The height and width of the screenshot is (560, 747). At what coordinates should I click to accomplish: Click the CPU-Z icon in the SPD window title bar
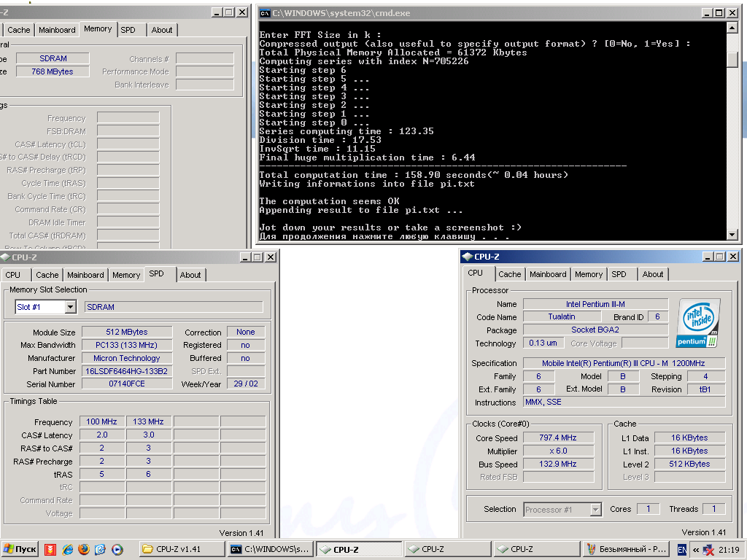pos(6,257)
